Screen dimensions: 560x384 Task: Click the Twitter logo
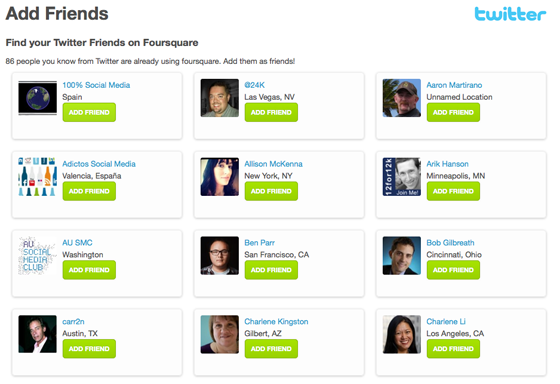coord(510,14)
